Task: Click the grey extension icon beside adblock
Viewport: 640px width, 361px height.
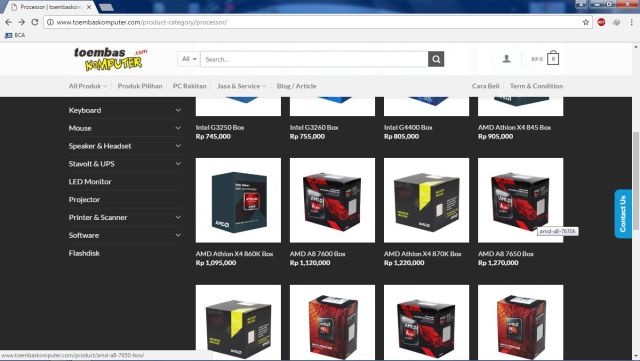Action: click(x=617, y=22)
